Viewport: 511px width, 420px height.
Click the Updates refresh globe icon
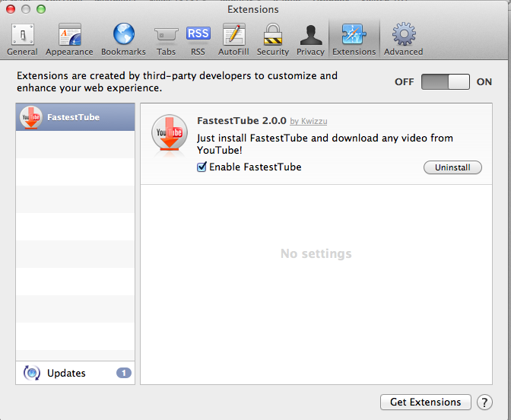(x=32, y=373)
